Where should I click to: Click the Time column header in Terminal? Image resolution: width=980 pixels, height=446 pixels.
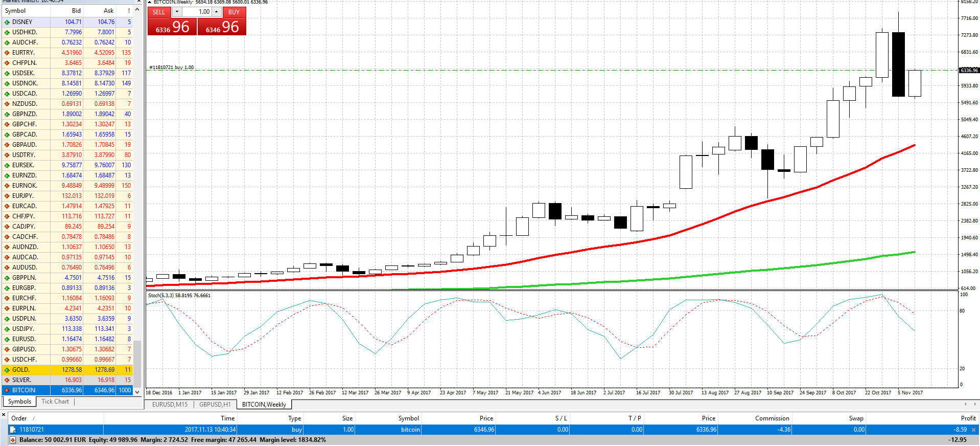[x=170, y=418]
